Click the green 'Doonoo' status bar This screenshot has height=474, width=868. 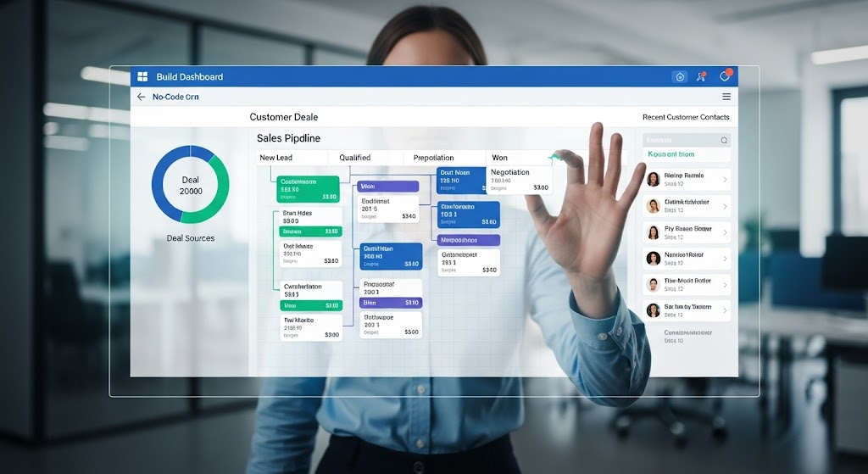(x=310, y=231)
